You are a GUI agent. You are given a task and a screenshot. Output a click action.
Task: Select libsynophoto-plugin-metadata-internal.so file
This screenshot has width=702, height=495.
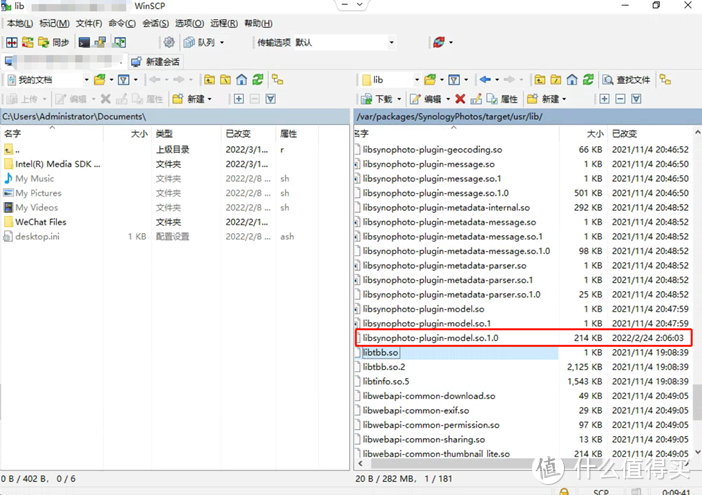click(x=446, y=208)
